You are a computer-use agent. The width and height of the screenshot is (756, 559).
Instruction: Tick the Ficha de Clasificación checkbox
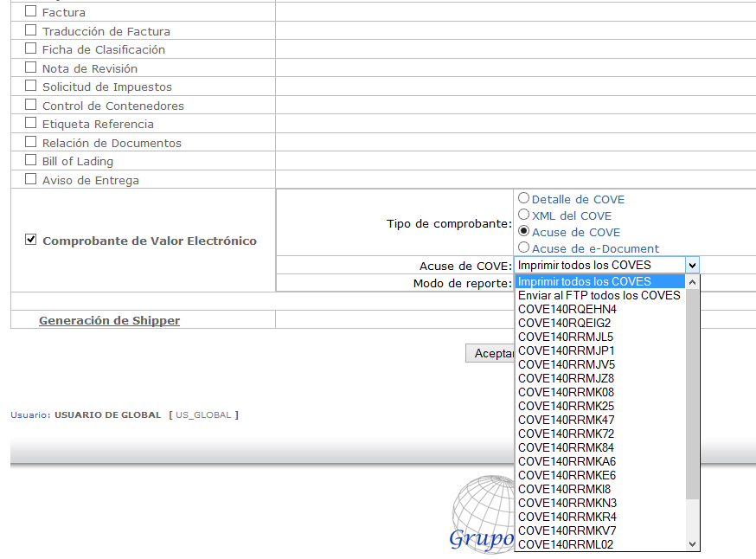click(30, 48)
